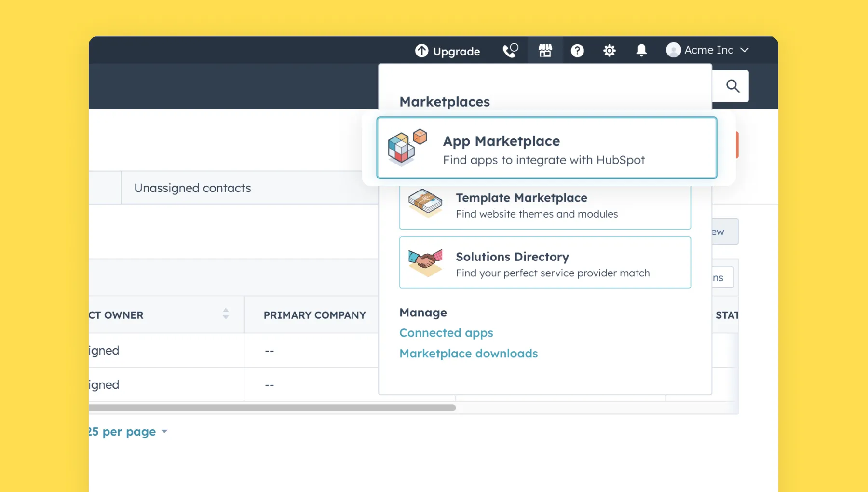The height and width of the screenshot is (492, 868).
Task: Click the Manage heading
Action: tap(423, 313)
